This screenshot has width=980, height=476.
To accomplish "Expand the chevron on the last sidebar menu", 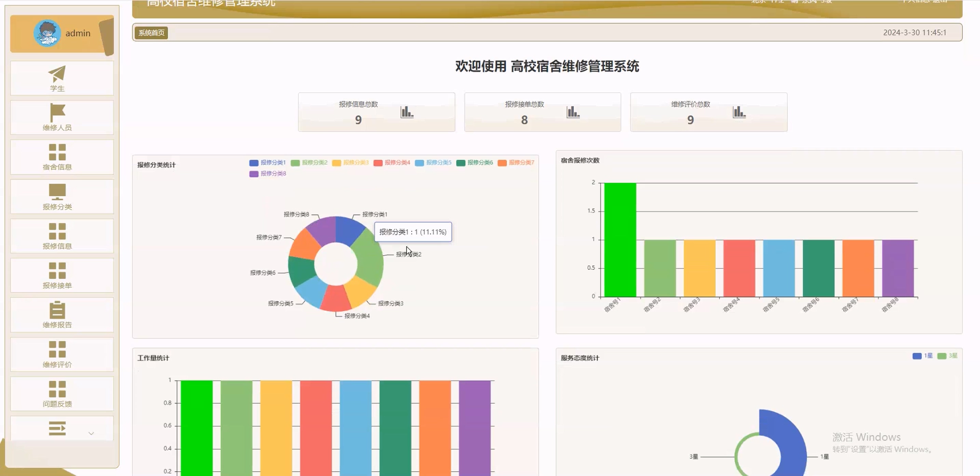I will pyautogui.click(x=91, y=433).
